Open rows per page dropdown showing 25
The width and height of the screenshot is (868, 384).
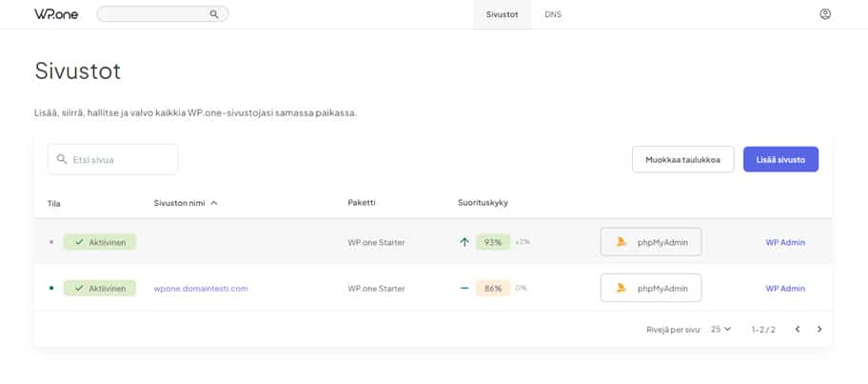click(720, 329)
